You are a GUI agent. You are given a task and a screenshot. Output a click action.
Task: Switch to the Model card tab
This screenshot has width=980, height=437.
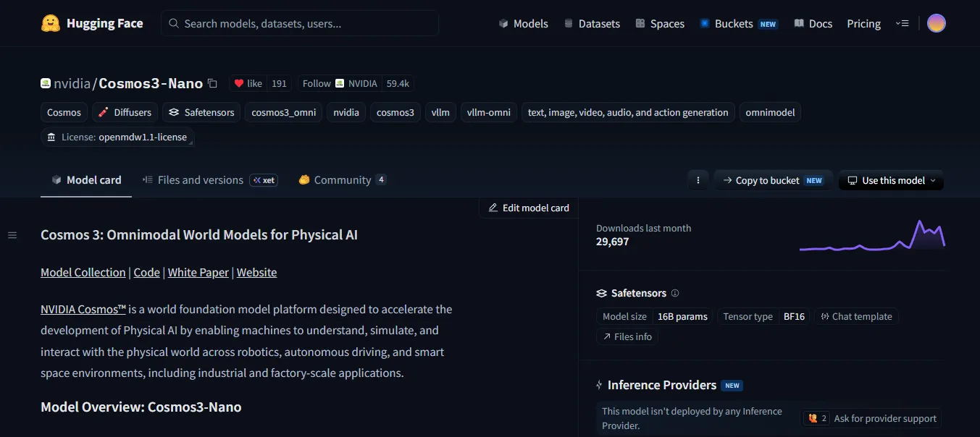86,180
